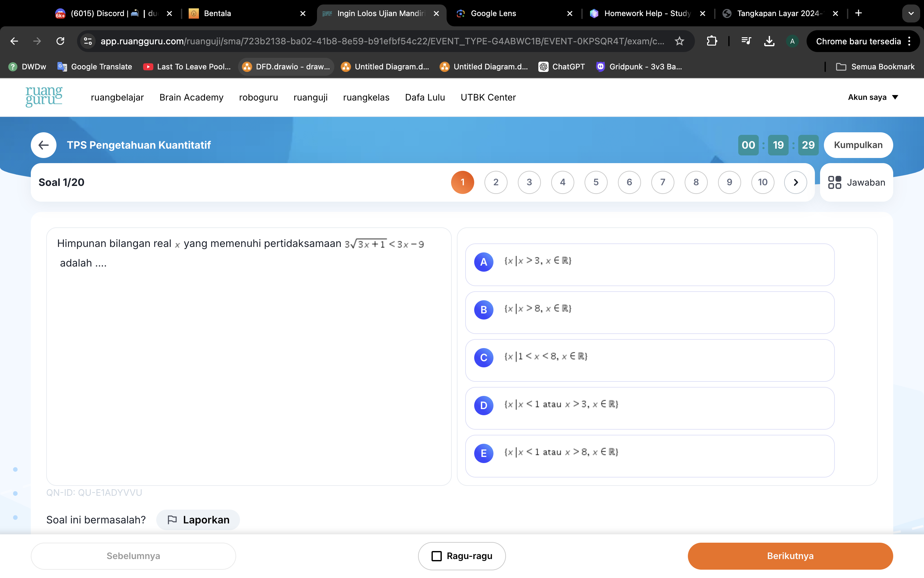Go to question number 6
The height and width of the screenshot is (578, 924).
629,182
